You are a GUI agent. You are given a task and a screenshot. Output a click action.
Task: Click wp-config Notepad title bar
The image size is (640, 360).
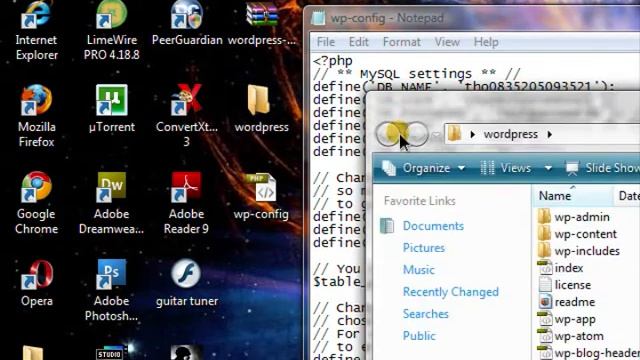(472, 18)
